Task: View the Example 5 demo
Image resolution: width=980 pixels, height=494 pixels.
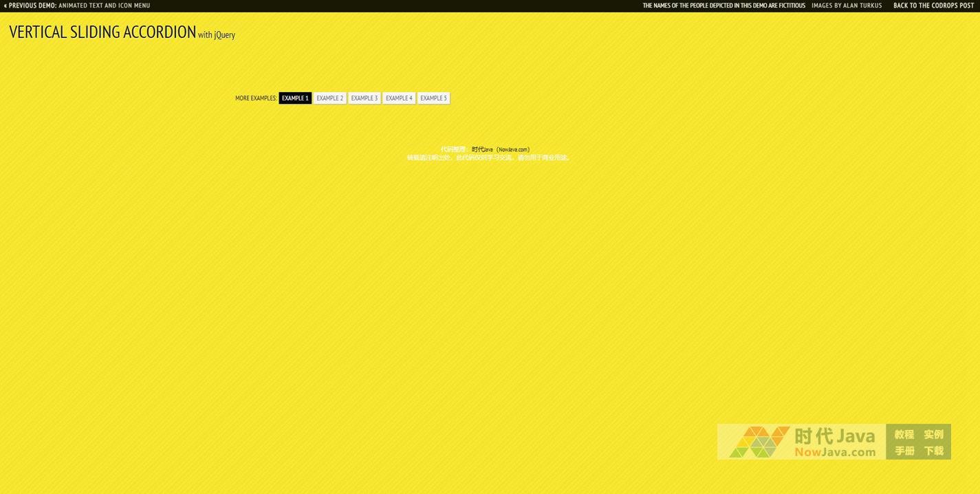Action: (x=433, y=98)
